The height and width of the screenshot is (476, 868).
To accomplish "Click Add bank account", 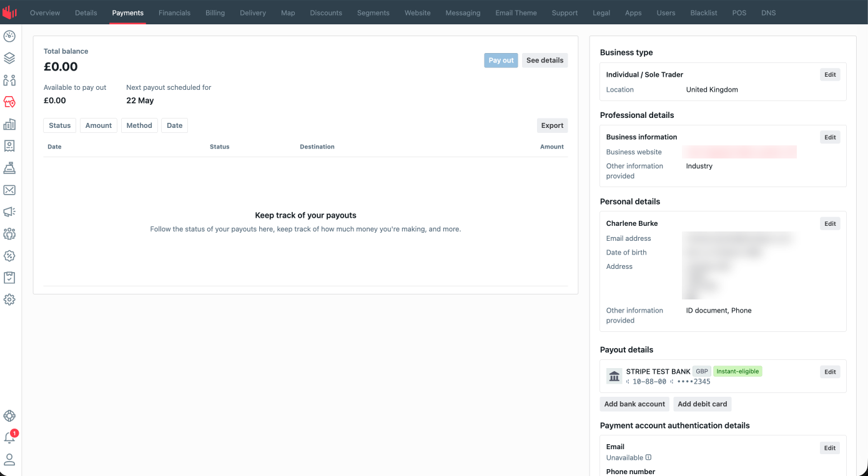I will (634, 404).
